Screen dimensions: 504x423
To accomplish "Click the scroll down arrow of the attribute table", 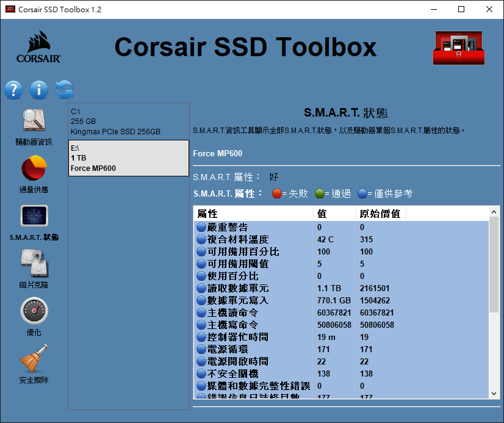I will pos(494,394).
